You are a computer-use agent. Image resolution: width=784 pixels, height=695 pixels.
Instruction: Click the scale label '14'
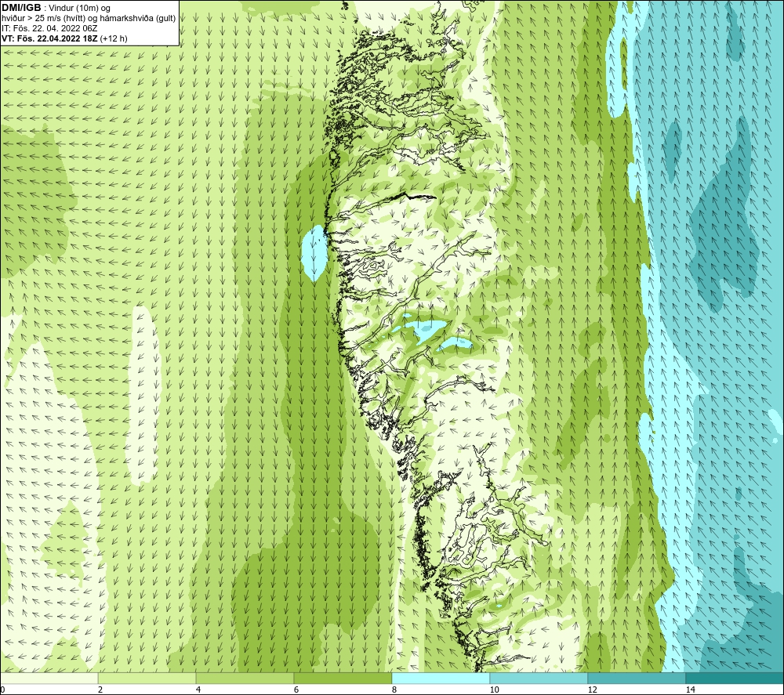[691, 690]
